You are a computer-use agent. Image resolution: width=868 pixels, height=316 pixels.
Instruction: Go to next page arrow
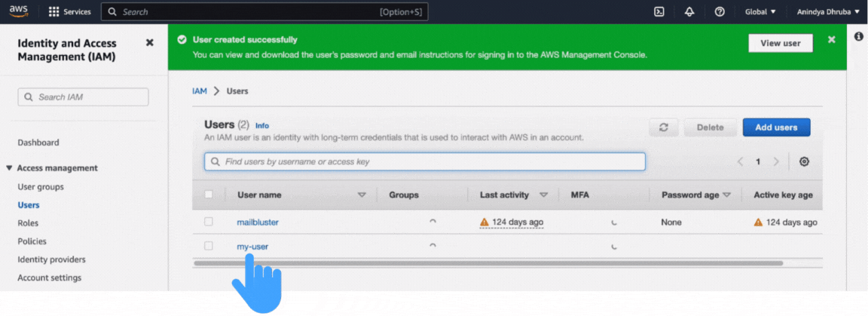[776, 162]
